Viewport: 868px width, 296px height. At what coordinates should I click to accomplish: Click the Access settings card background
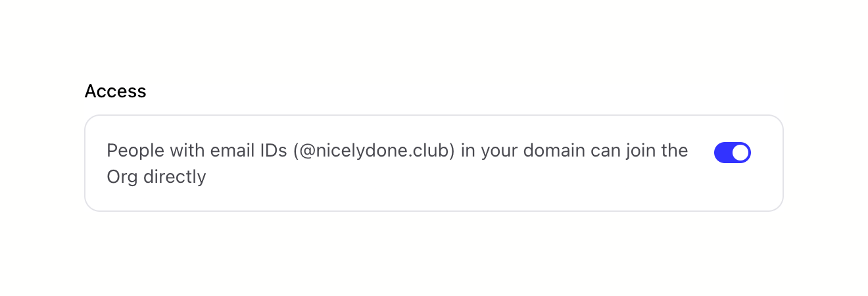click(x=434, y=197)
